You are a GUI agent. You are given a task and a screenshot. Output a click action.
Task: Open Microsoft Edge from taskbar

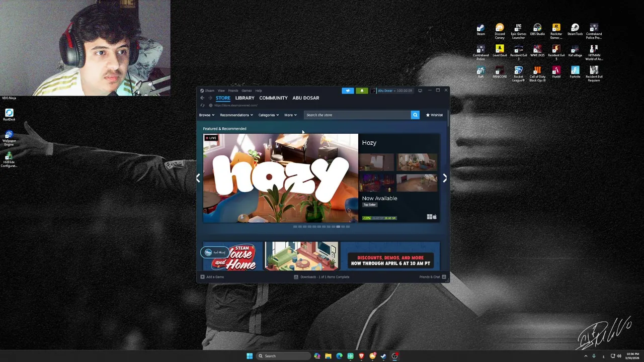click(339, 356)
